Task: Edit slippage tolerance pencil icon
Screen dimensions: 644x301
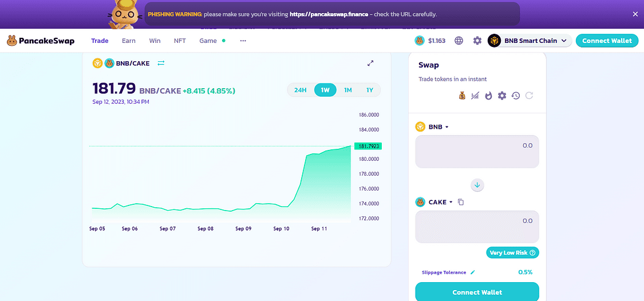Action: tap(473, 272)
